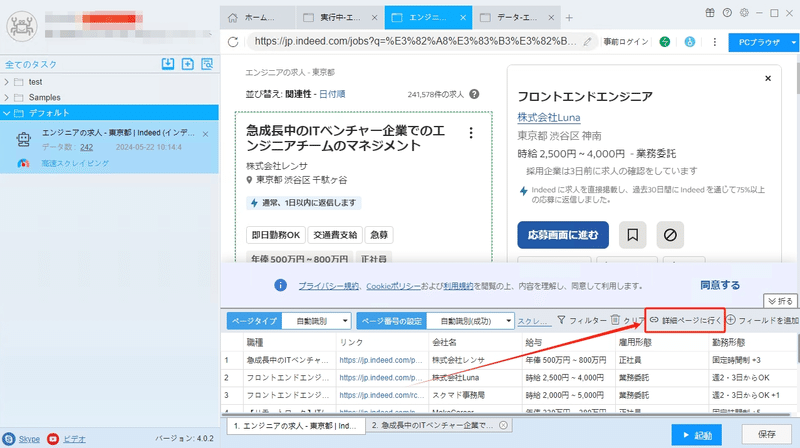Select bottom tab 1. エンジニアの求人
The width and height of the screenshot is (800, 448).
click(295, 426)
